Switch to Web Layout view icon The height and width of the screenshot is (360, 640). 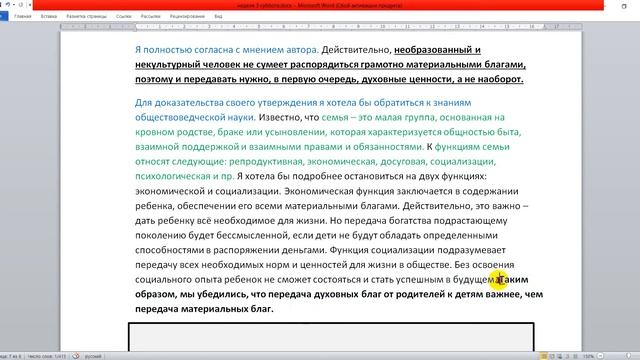560,356
